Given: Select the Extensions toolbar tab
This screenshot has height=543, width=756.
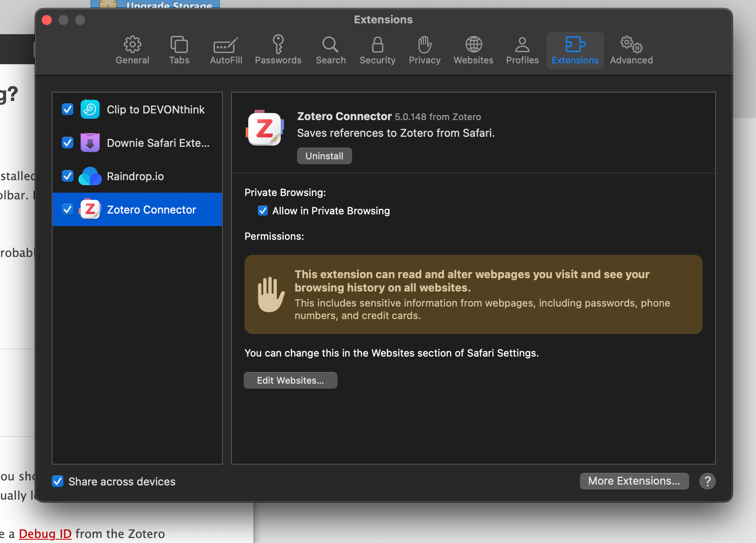Looking at the screenshot, I should 575,50.
